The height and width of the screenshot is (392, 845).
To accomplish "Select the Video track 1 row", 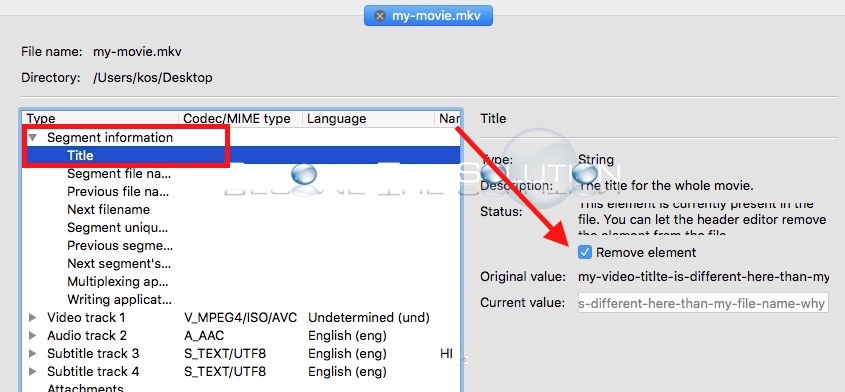I will 241,318.
